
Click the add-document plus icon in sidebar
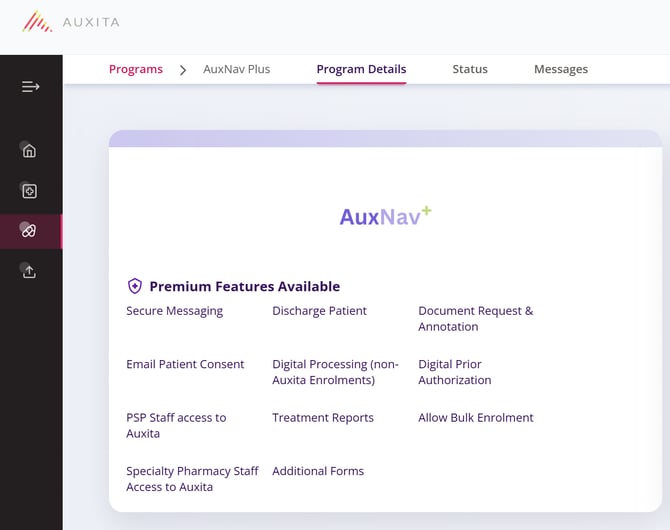pos(29,191)
